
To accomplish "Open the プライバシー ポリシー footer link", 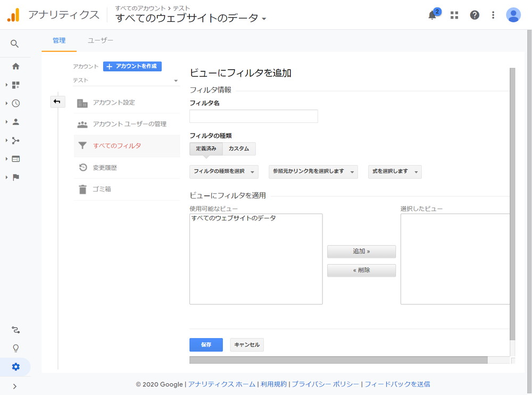I will (x=326, y=384).
